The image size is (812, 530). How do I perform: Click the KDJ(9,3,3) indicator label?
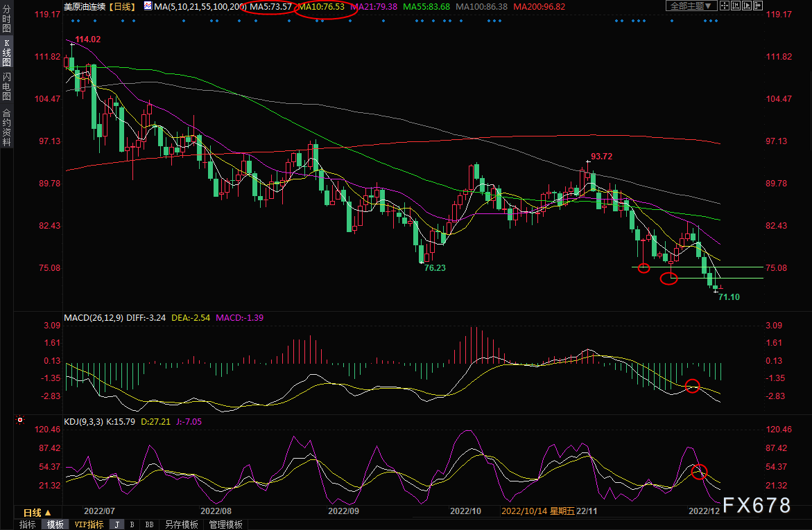click(83, 422)
